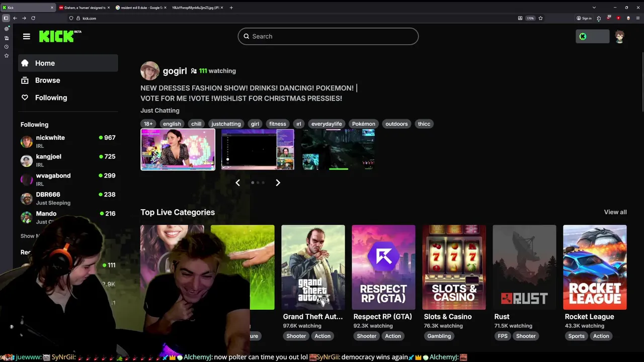
Task: Open a new browser tab
Action: coord(231,8)
